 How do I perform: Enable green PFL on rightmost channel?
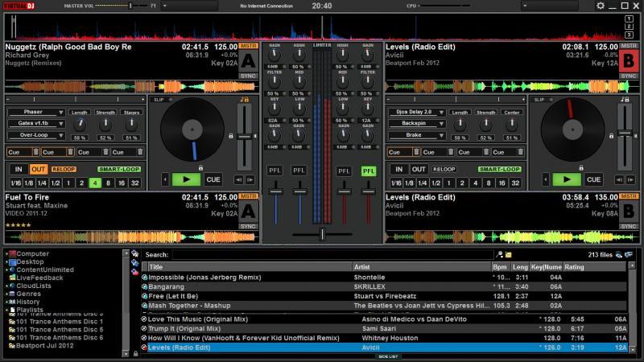(369, 171)
